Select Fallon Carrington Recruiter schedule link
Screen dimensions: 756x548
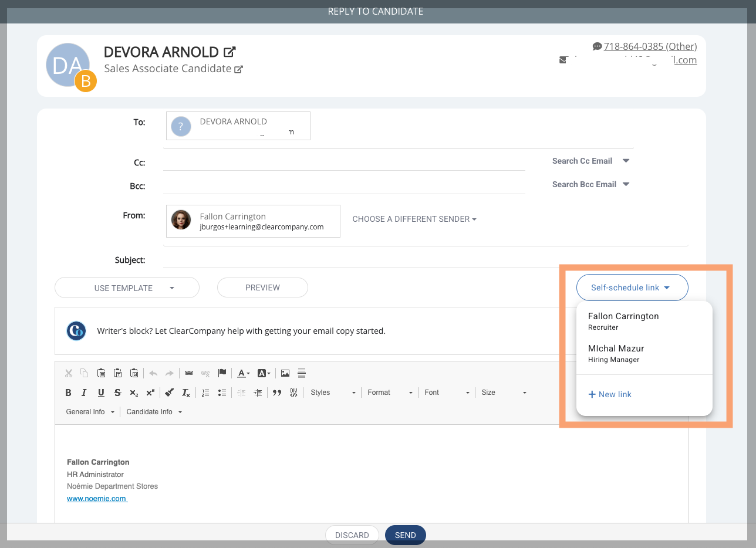point(644,321)
